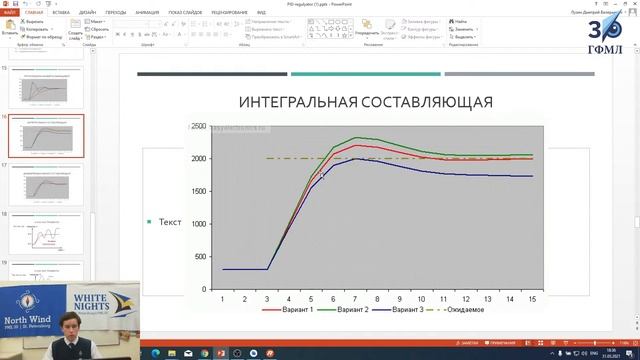
Task: Open the Section (Раздел) dropdown
Action: 96,37
